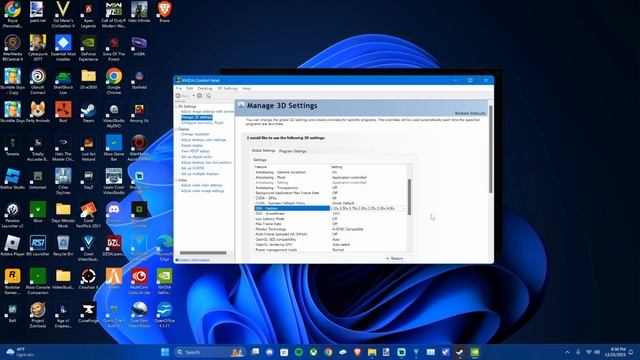Select Set up multiple displays

(200, 174)
